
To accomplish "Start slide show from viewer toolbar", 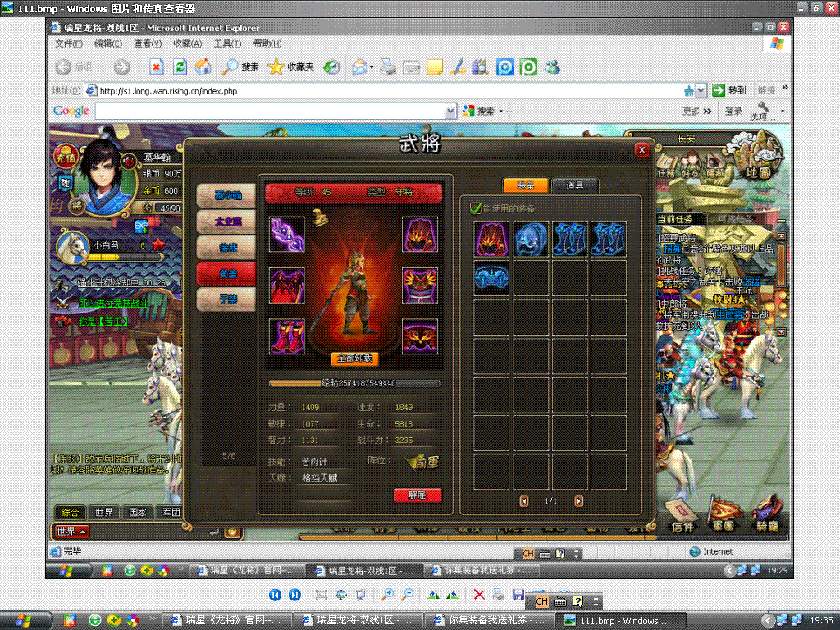I will (361, 595).
